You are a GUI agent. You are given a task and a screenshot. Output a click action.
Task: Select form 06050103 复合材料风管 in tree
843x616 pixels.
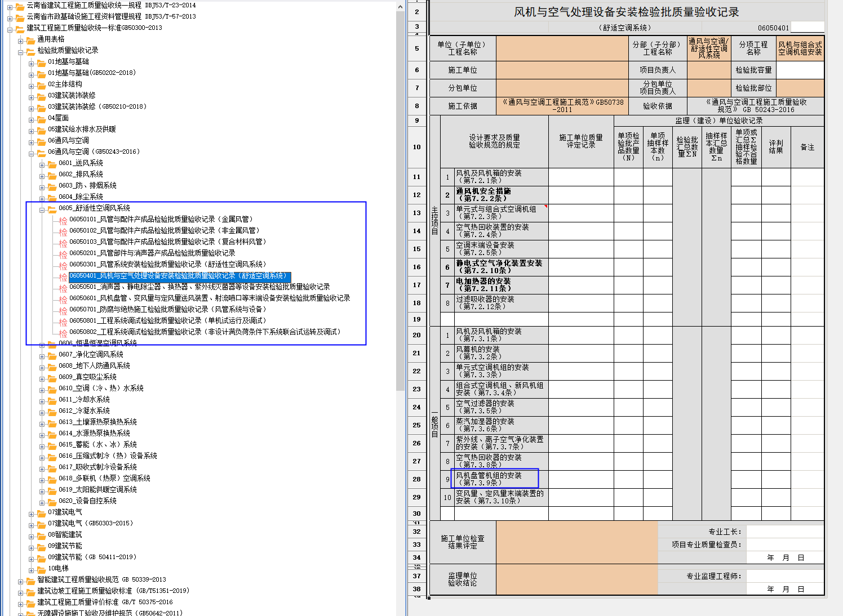tap(168, 242)
